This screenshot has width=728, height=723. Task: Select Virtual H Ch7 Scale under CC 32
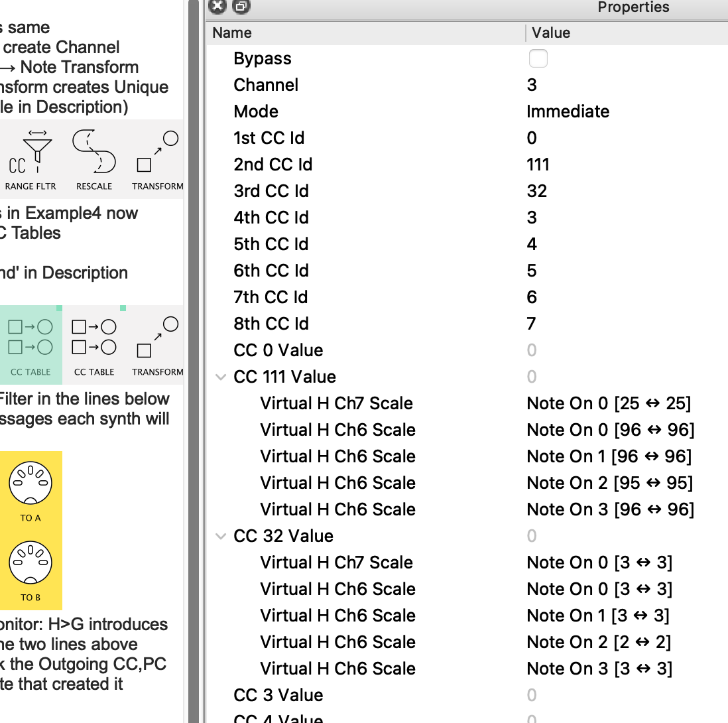336,562
